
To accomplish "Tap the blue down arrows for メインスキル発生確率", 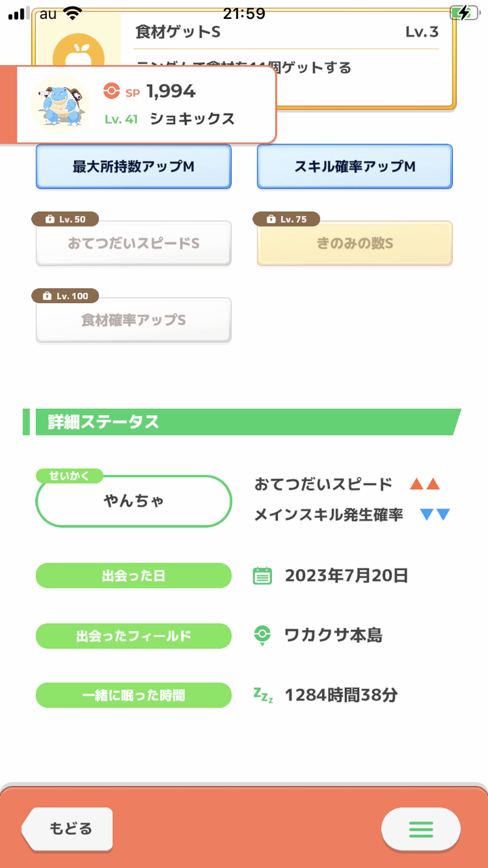I will point(434,515).
